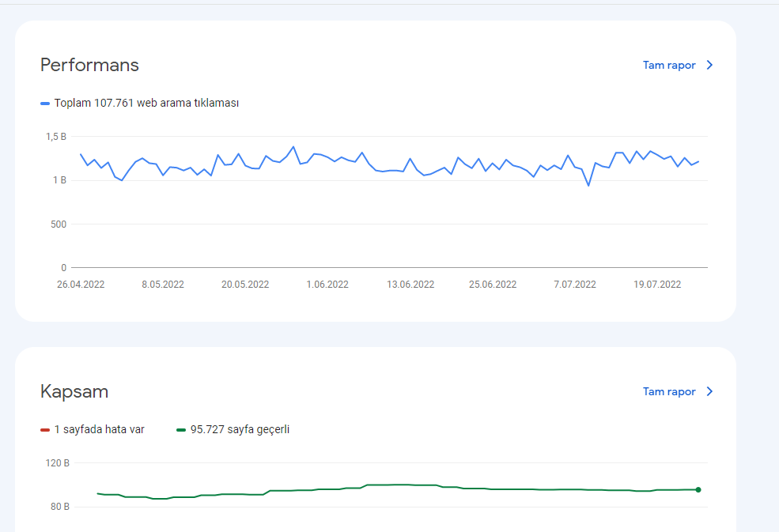Click the 19.07.2022 date axis label
The width and height of the screenshot is (779, 532).
(656, 284)
